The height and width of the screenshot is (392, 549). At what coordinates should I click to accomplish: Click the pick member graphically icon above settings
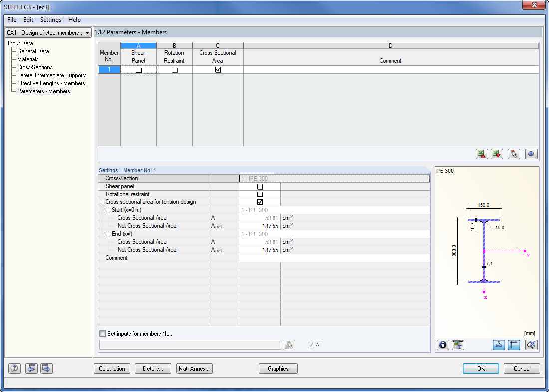514,154
